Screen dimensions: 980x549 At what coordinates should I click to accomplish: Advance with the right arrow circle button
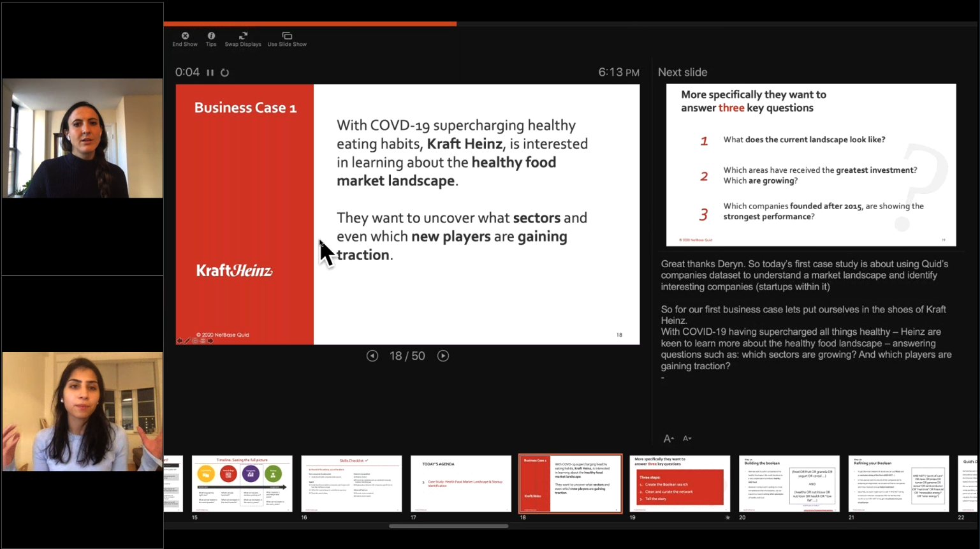[x=443, y=356]
